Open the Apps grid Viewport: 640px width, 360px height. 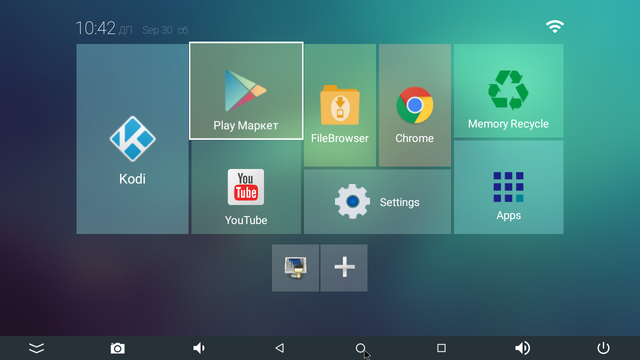509,187
